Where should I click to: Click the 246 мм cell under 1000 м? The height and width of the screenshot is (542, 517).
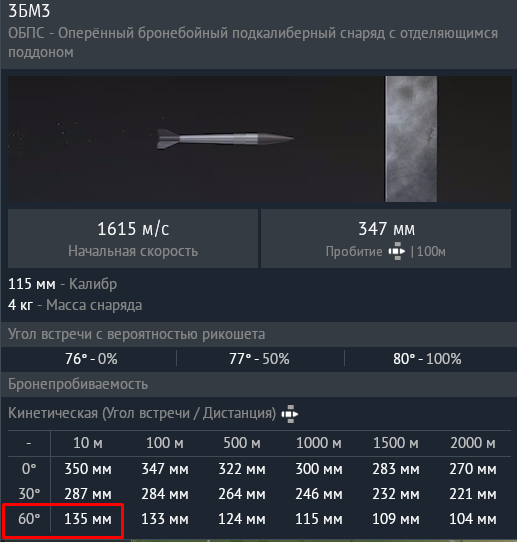pos(319,494)
